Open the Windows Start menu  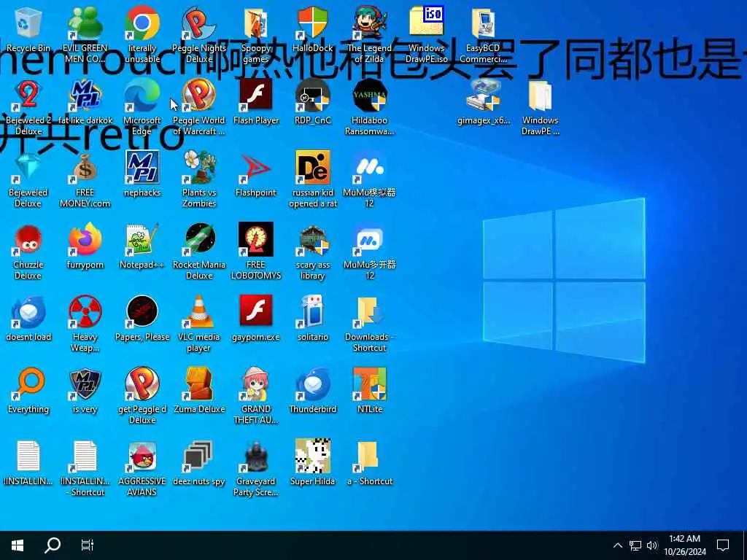(x=18, y=545)
